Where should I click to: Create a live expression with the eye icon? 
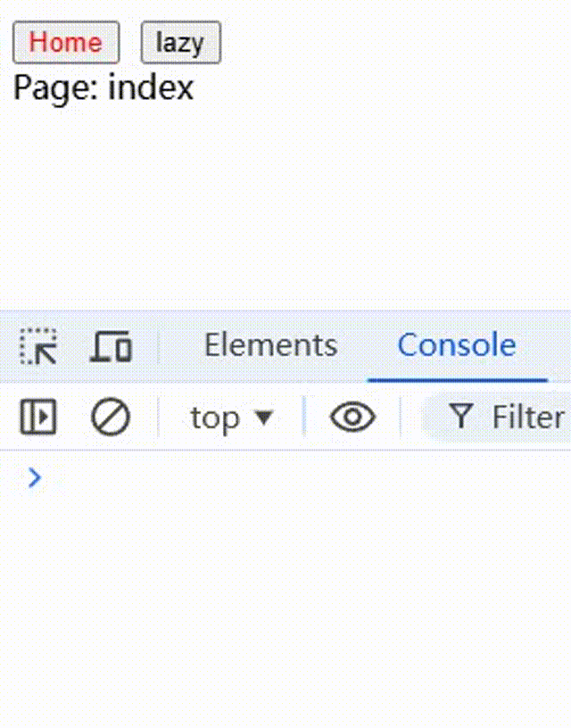352,417
